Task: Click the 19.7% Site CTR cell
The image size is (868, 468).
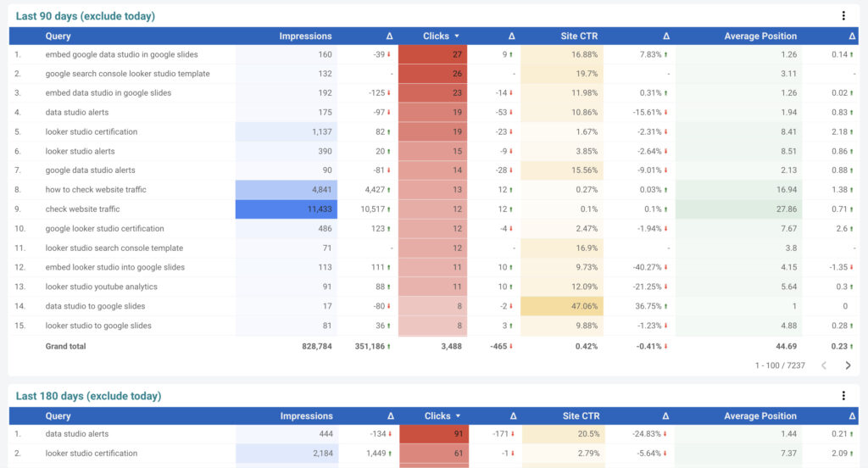Action: click(x=562, y=74)
